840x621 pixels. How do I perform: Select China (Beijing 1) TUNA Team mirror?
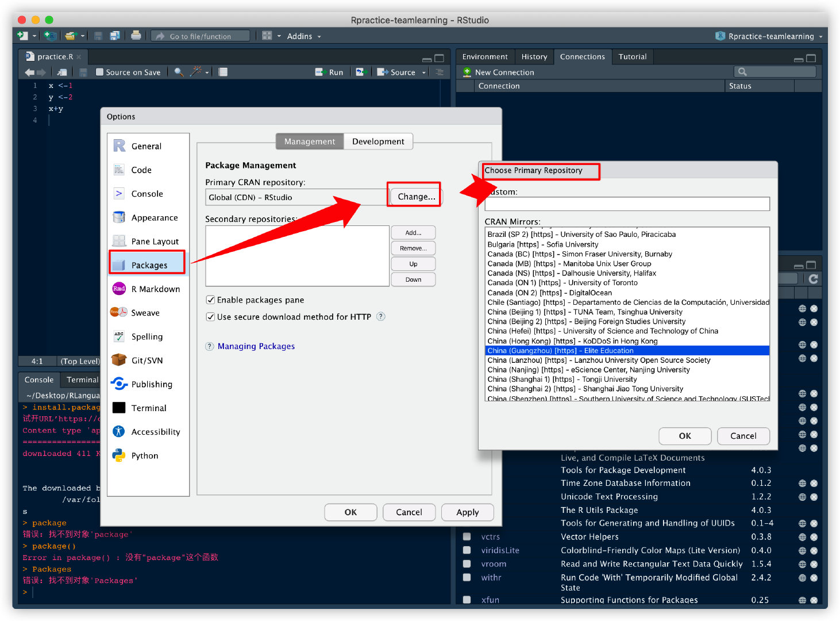point(627,312)
